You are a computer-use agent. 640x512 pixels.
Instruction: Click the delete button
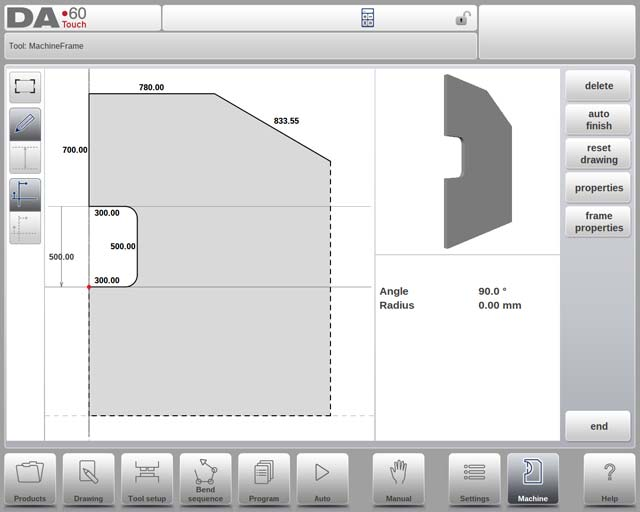[598, 86]
